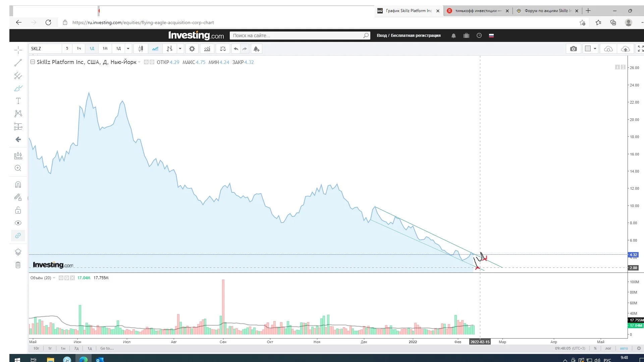Open the Go to... date dialog
Image resolution: width=644 pixels, height=362 pixels.
click(x=107, y=349)
